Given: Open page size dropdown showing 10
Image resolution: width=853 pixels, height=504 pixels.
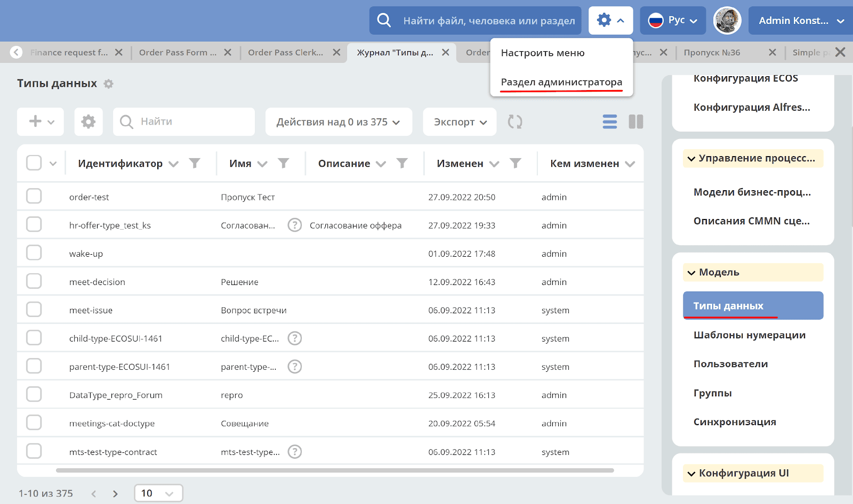Looking at the screenshot, I should (x=158, y=493).
